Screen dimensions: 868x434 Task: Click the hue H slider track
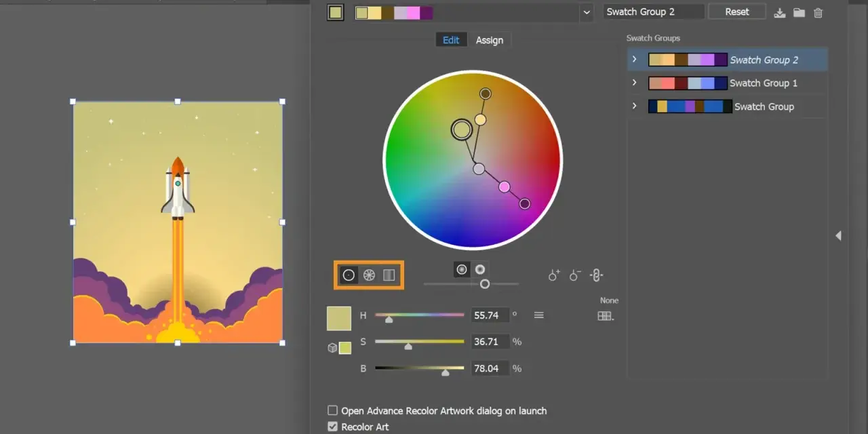coord(419,315)
